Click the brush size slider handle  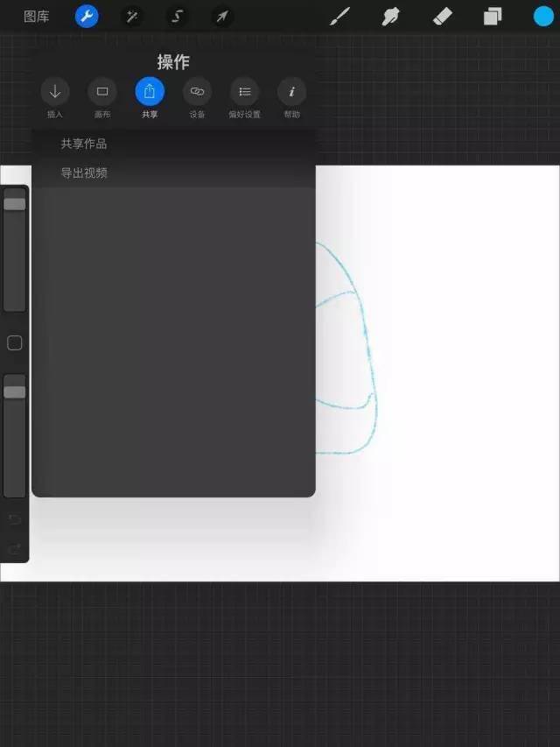pos(15,204)
